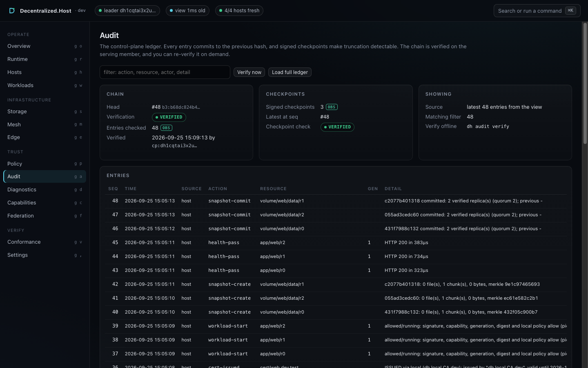Image resolution: width=588 pixels, height=368 pixels.
Task: Click the latest 48 entries from the view text
Action: (504, 107)
